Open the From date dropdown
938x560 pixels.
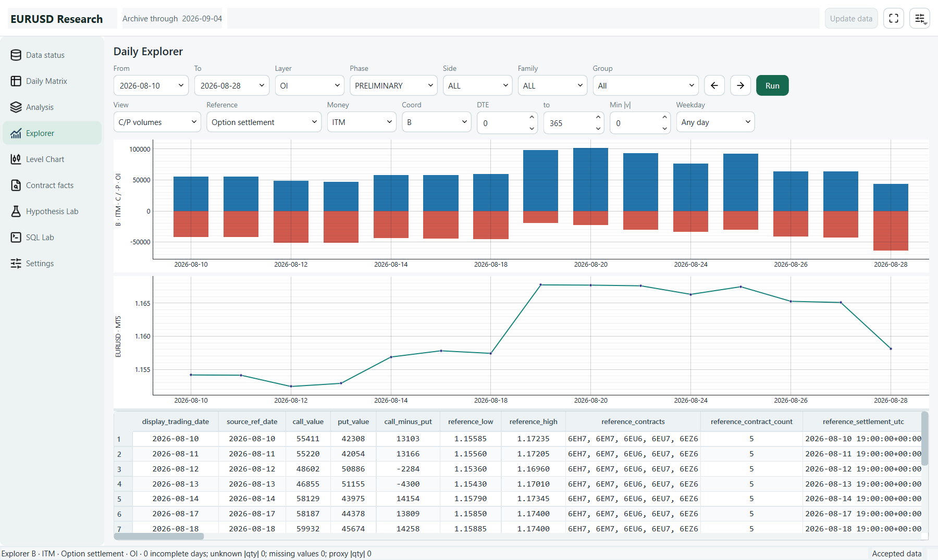(x=151, y=85)
